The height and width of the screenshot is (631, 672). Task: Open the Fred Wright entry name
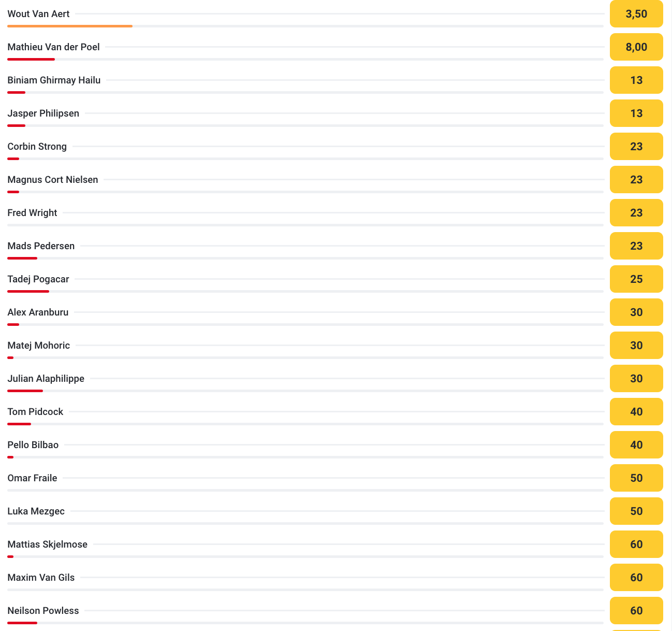pyautogui.click(x=32, y=213)
